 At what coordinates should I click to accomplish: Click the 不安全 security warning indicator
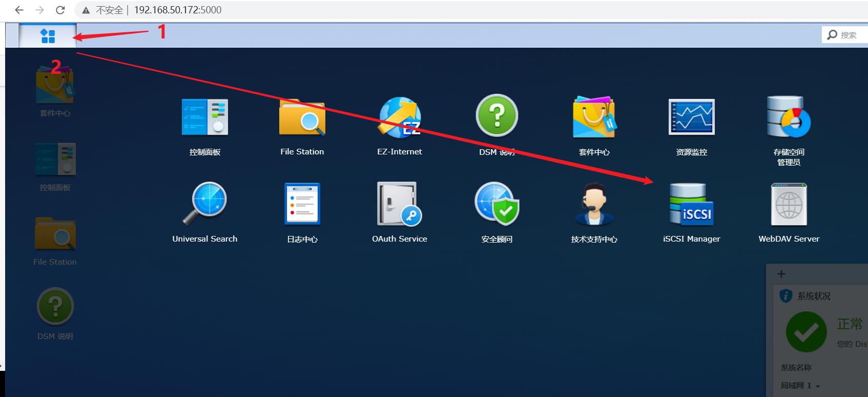point(102,10)
